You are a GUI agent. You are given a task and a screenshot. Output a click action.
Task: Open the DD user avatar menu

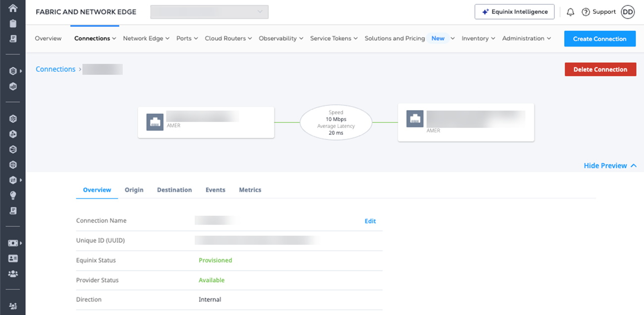coord(628,12)
